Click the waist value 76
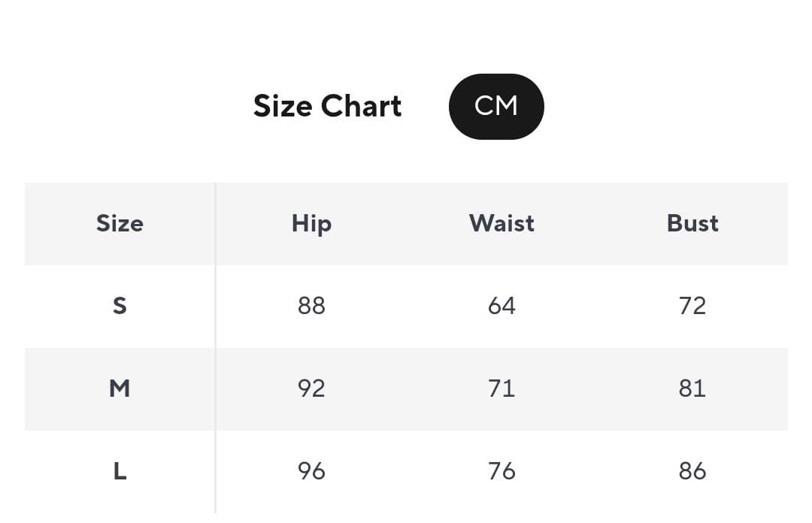Screen dimensions: 812x523 tap(501, 471)
